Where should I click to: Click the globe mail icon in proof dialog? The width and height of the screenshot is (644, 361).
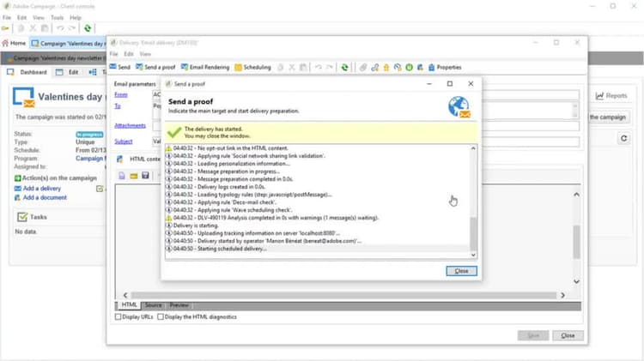(x=459, y=107)
